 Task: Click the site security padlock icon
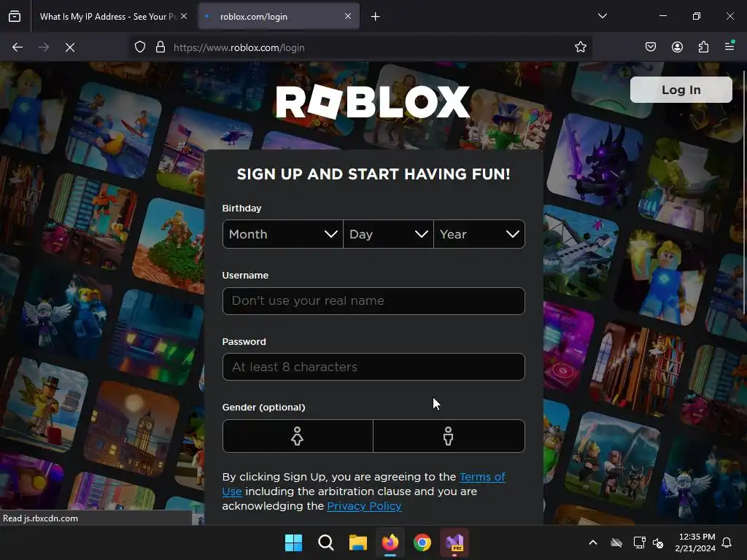(x=160, y=47)
